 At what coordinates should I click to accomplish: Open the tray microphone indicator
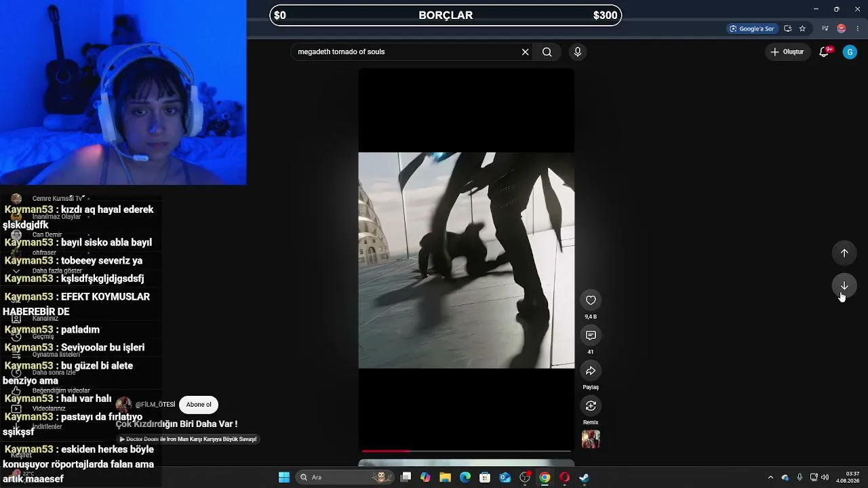(x=800, y=477)
